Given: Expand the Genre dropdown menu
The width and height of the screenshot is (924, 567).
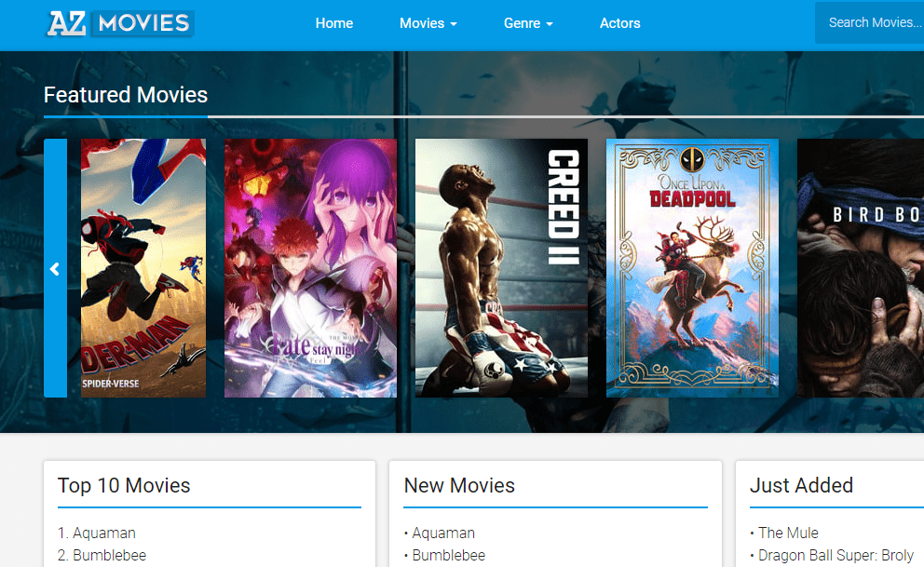Looking at the screenshot, I should (x=528, y=23).
